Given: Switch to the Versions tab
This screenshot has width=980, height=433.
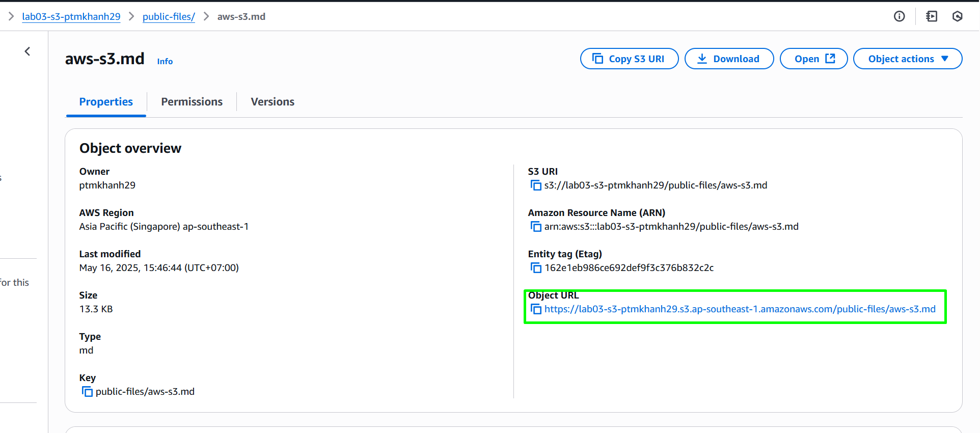Looking at the screenshot, I should coord(273,102).
